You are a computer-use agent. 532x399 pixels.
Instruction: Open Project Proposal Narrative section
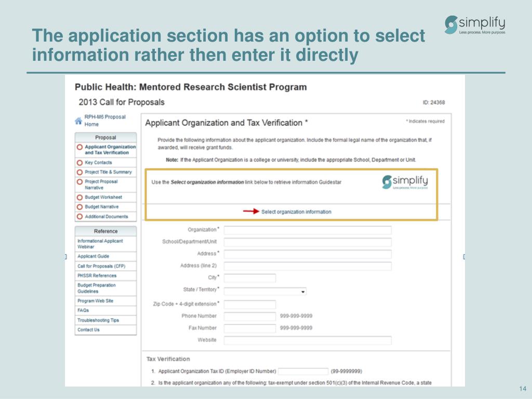pos(101,184)
